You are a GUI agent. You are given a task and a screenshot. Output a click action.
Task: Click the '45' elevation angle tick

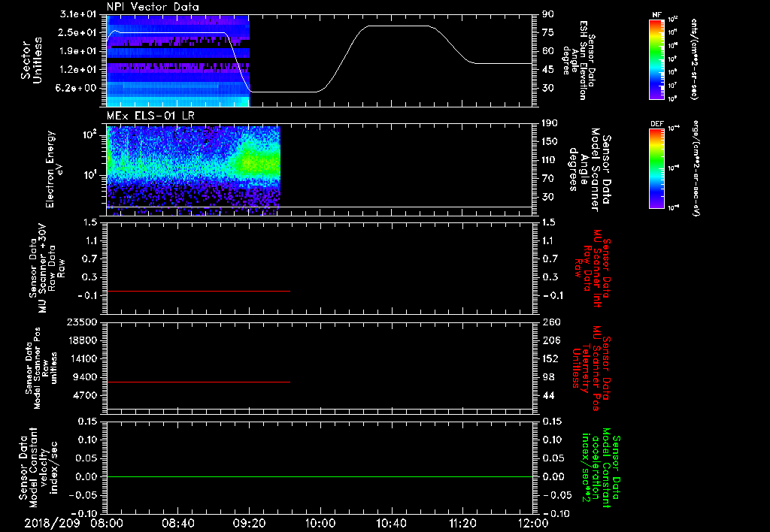[548, 70]
